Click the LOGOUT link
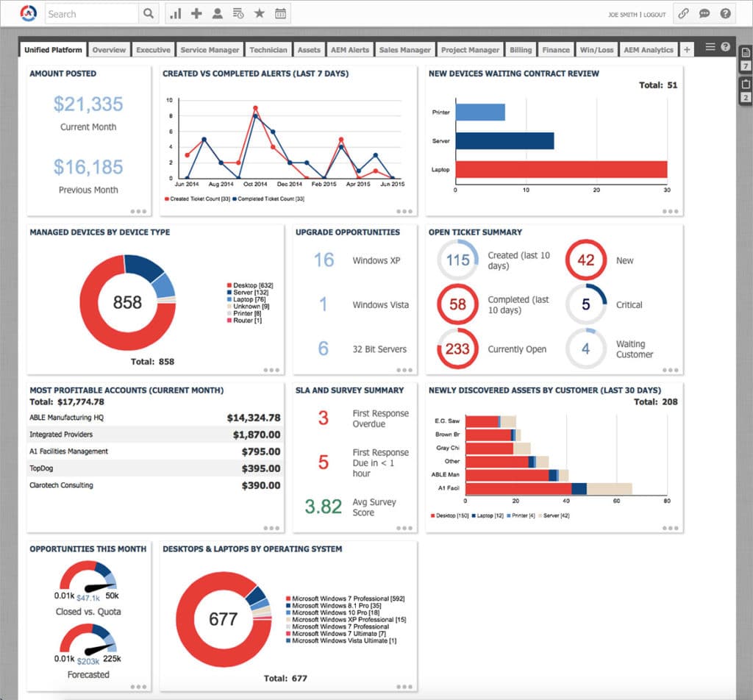753x700 pixels. coord(654,15)
